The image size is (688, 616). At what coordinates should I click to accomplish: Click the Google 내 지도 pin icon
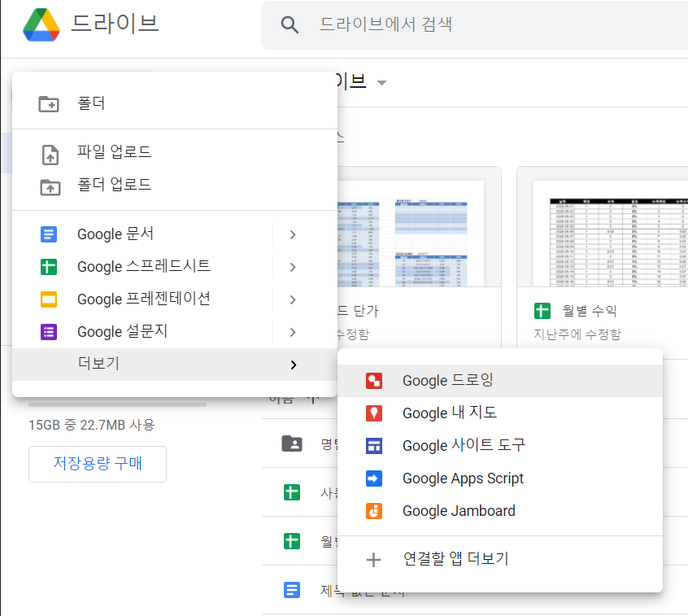[374, 413]
